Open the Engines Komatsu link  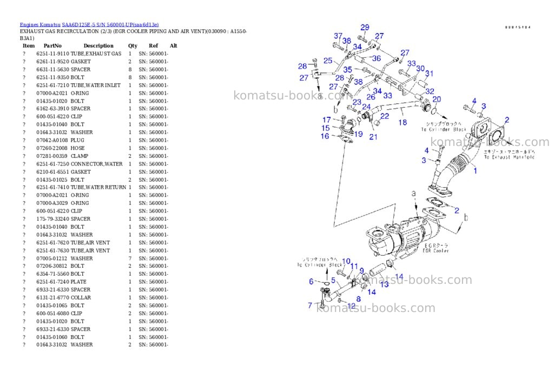tap(40, 25)
